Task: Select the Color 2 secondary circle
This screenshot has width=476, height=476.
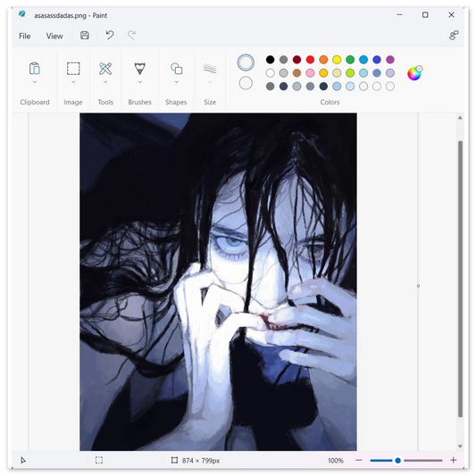Action: coord(246,83)
